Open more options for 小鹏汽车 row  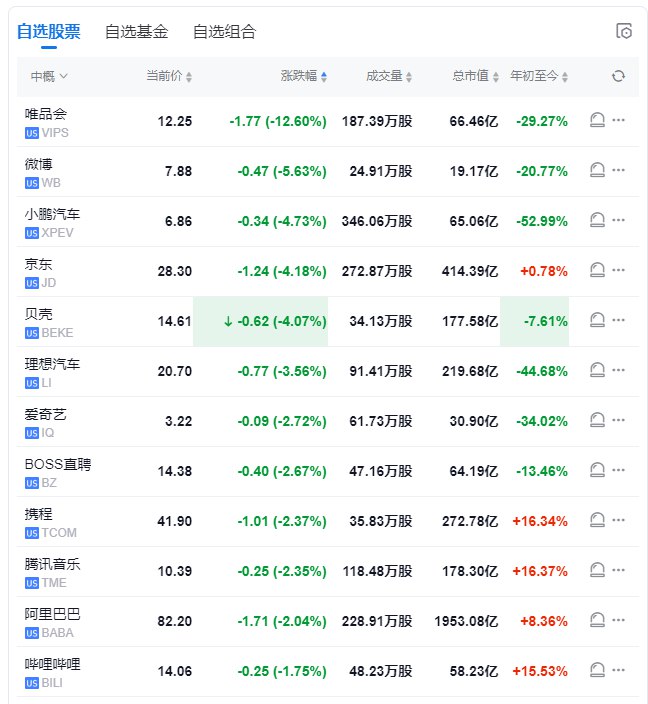point(618,220)
